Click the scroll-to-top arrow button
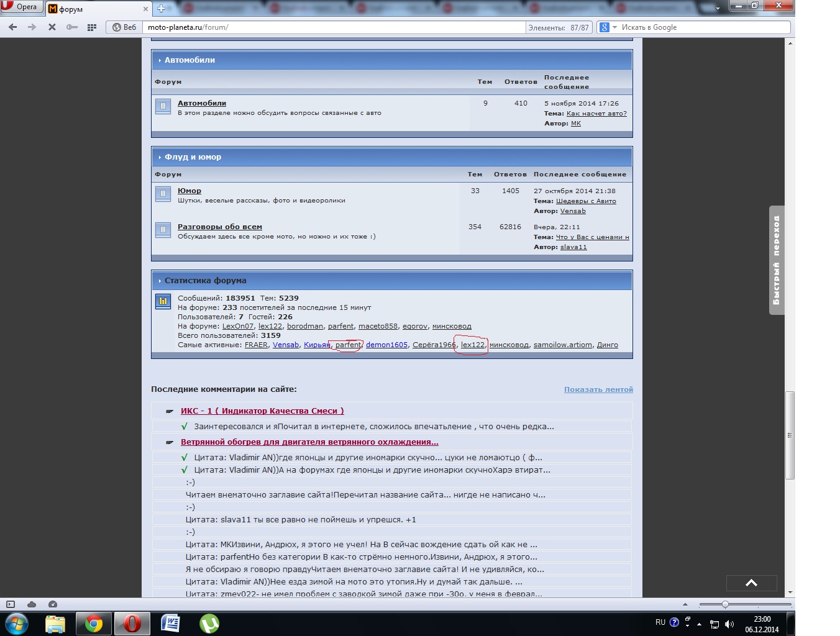This screenshot has width=840, height=636. coord(751,583)
